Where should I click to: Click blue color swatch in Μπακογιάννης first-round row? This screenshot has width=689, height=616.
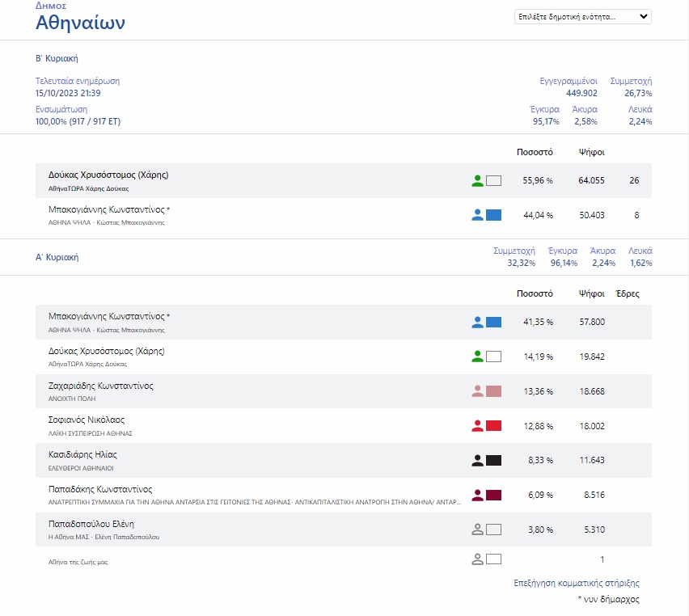[493, 323]
